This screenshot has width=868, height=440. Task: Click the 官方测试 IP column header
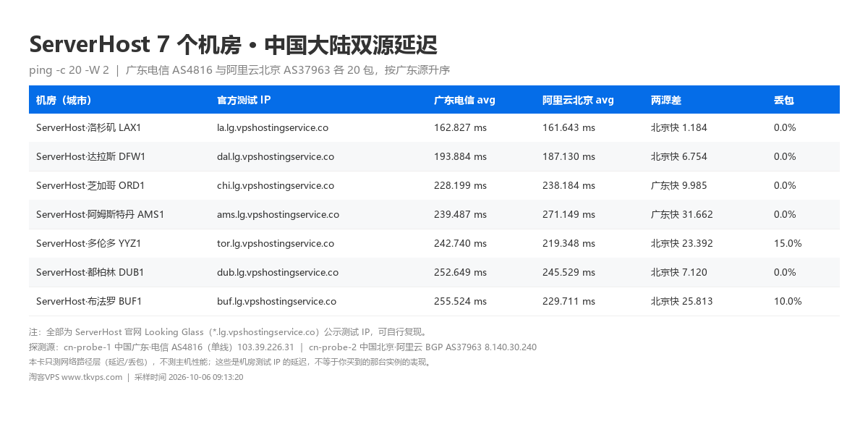click(x=244, y=100)
